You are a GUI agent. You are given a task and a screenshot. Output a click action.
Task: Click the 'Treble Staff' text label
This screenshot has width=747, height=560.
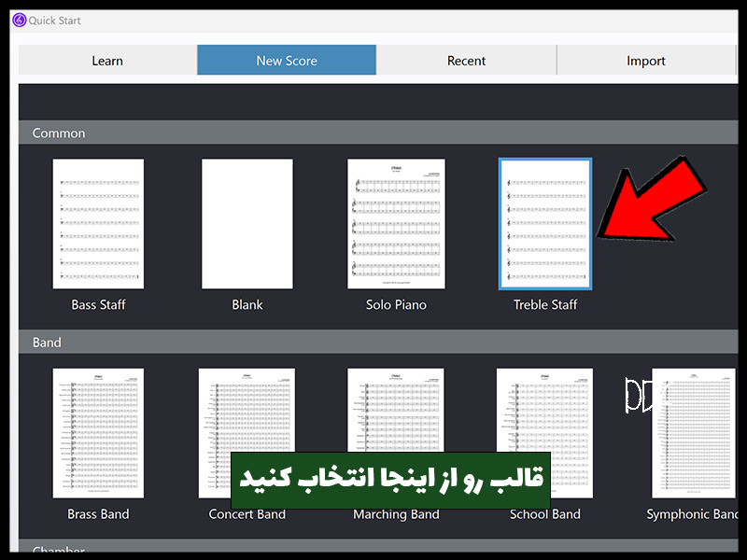[x=545, y=304]
